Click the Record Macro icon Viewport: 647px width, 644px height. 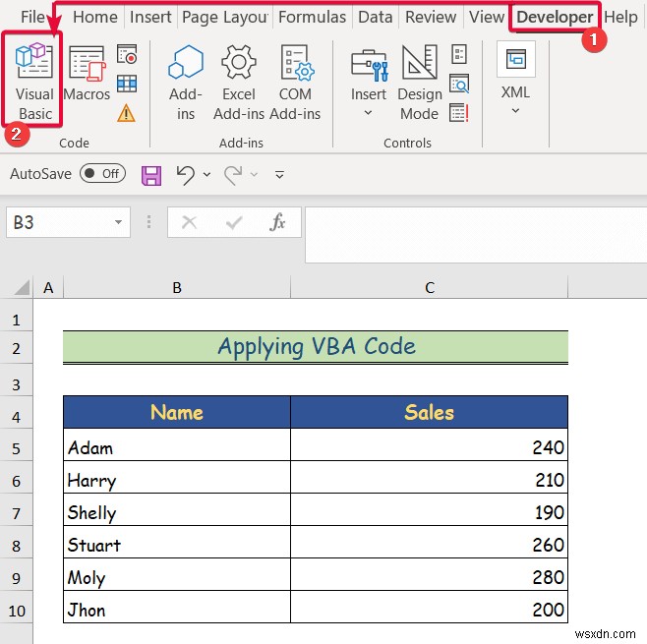tap(127, 54)
